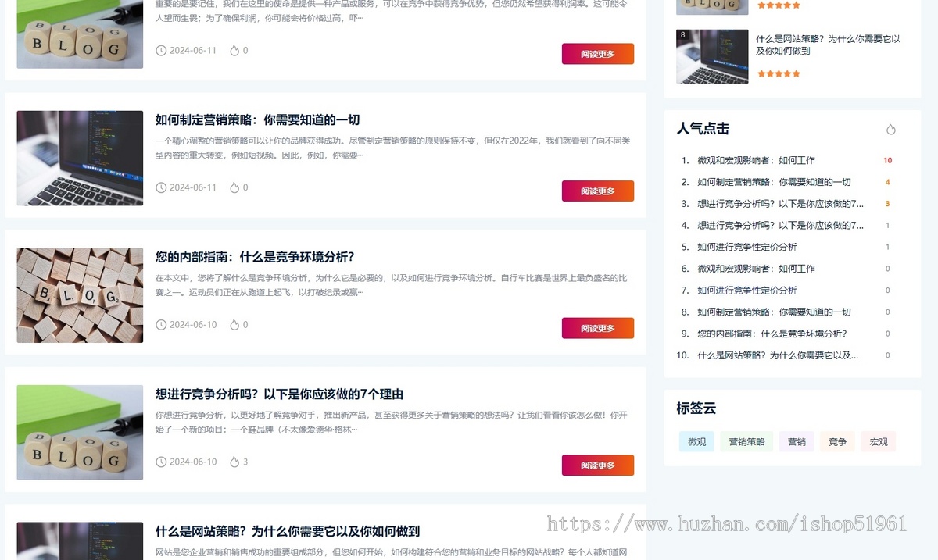Open 阅读更多 for 您的内部指南 article

(598, 328)
